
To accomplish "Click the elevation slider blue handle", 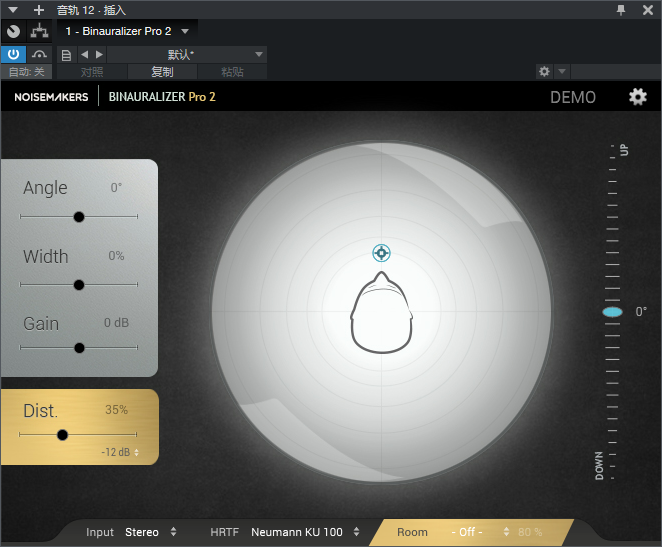I will [612, 312].
